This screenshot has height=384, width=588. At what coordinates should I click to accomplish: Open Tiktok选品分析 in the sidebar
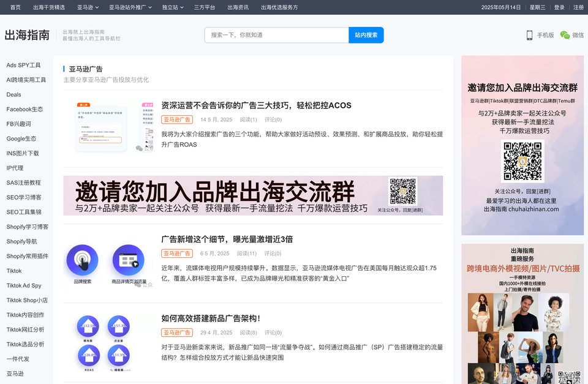click(25, 344)
